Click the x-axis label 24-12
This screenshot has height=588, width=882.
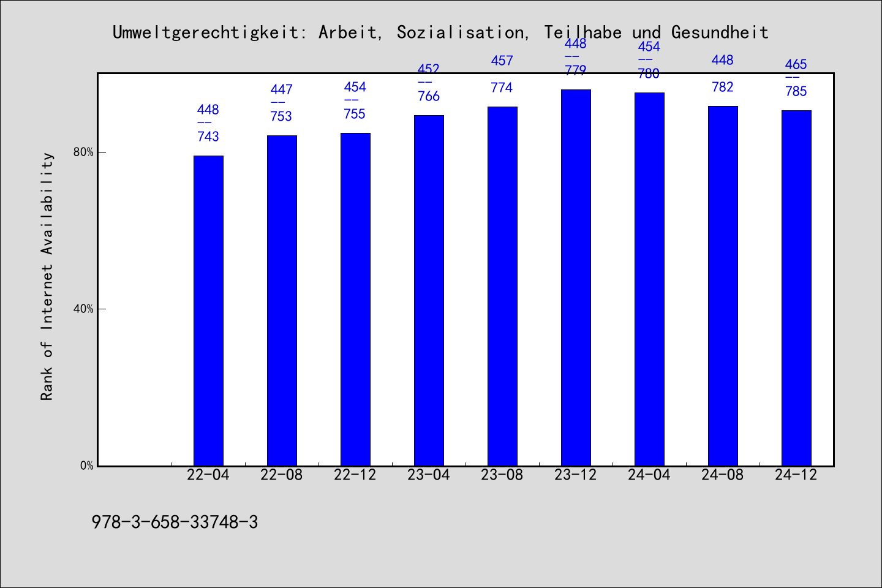[x=796, y=475]
